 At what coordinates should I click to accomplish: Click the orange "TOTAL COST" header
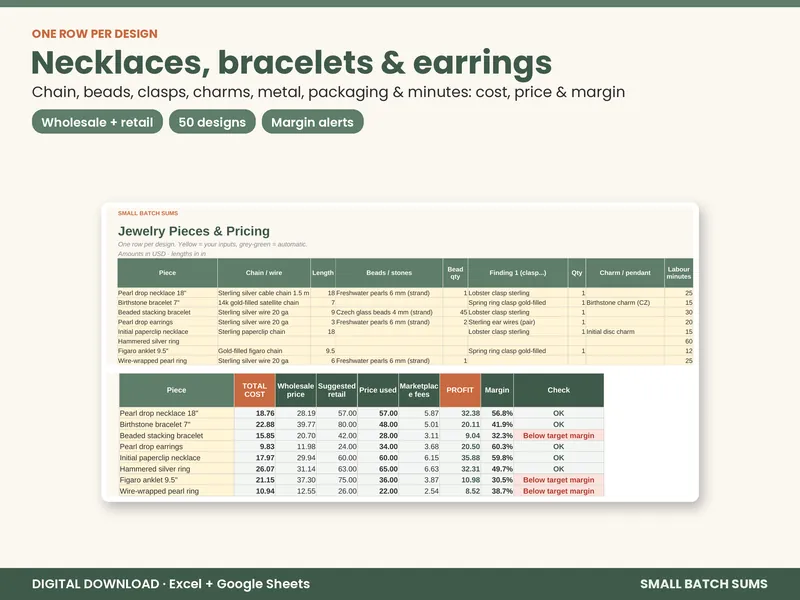tap(255, 390)
